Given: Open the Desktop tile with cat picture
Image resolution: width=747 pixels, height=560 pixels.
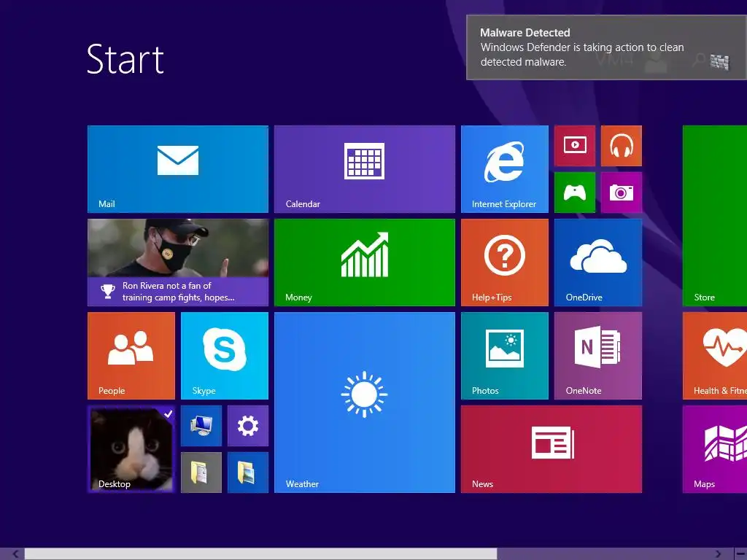Looking at the screenshot, I should pyautogui.click(x=131, y=449).
